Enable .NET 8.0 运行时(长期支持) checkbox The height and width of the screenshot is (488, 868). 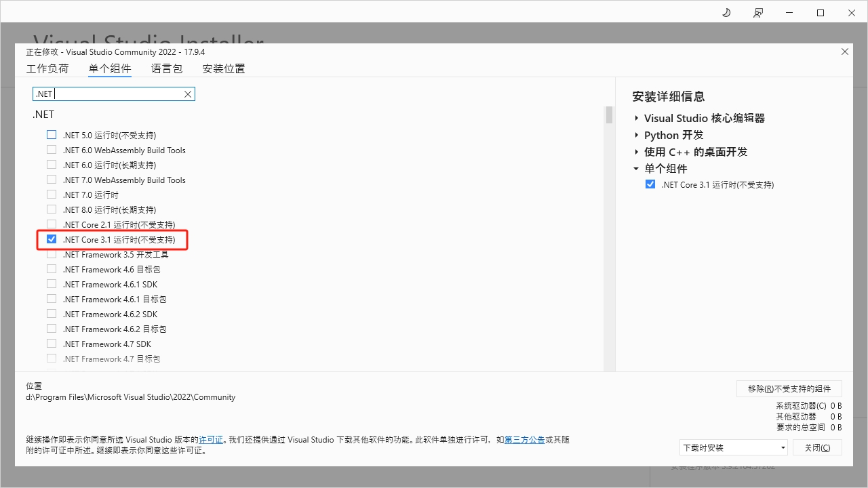coord(52,209)
